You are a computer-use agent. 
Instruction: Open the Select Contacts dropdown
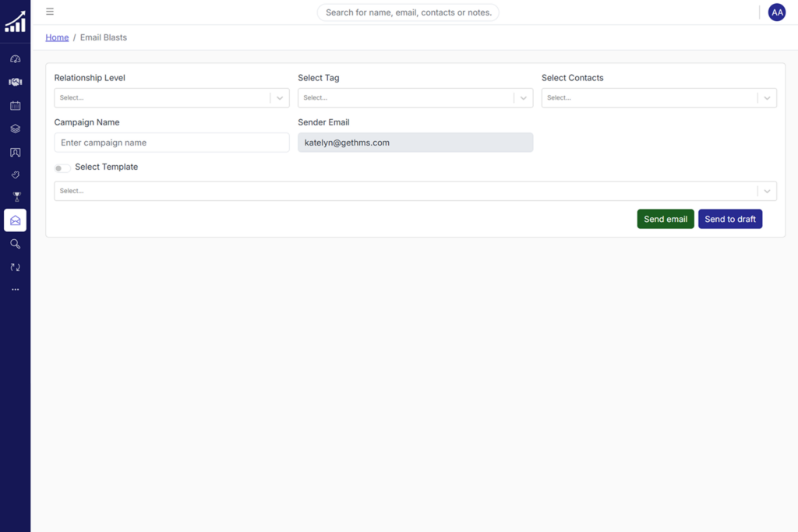click(659, 98)
